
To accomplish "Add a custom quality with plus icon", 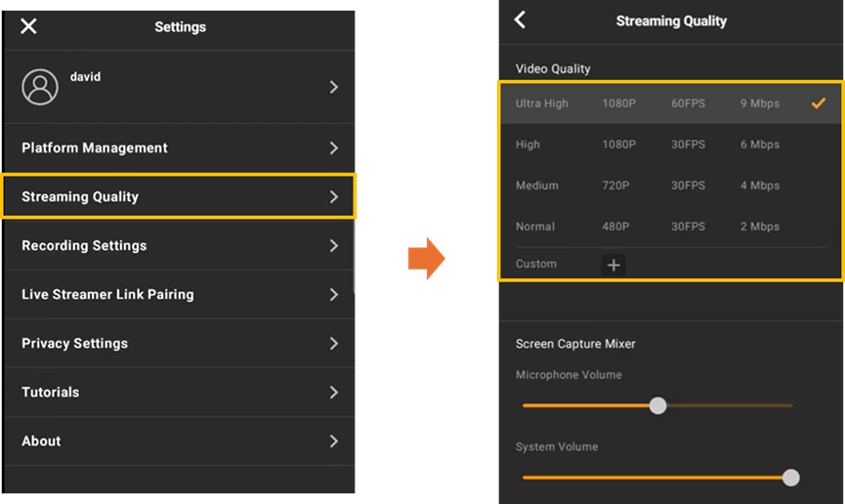I will pos(613,265).
